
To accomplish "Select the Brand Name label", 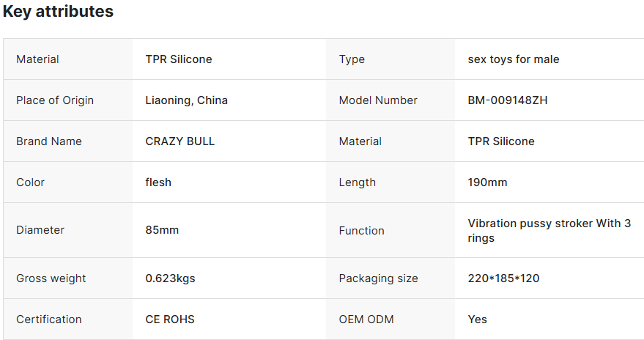I will pos(49,141).
